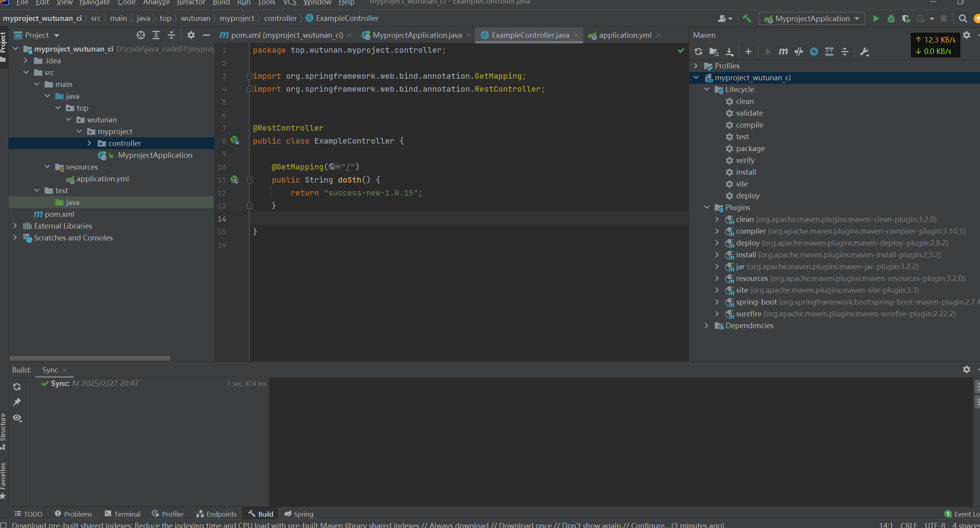This screenshot has height=528, width=980.
Task: Click the add Maven dependency icon
Action: coord(749,52)
